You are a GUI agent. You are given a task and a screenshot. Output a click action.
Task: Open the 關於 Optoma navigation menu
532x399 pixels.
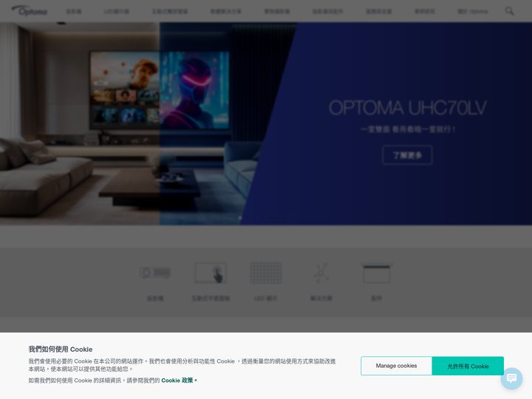(x=473, y=11)
